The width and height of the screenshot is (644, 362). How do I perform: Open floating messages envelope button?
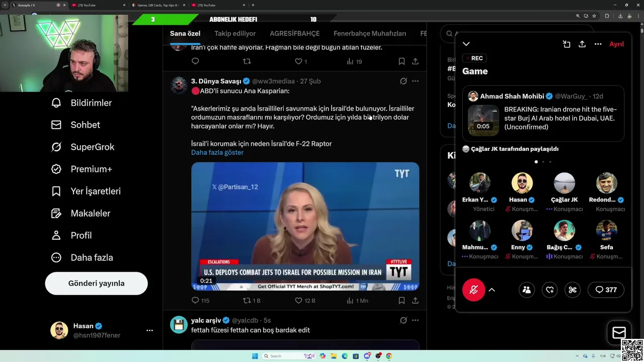pyautogui.click(x=619, y=332)
